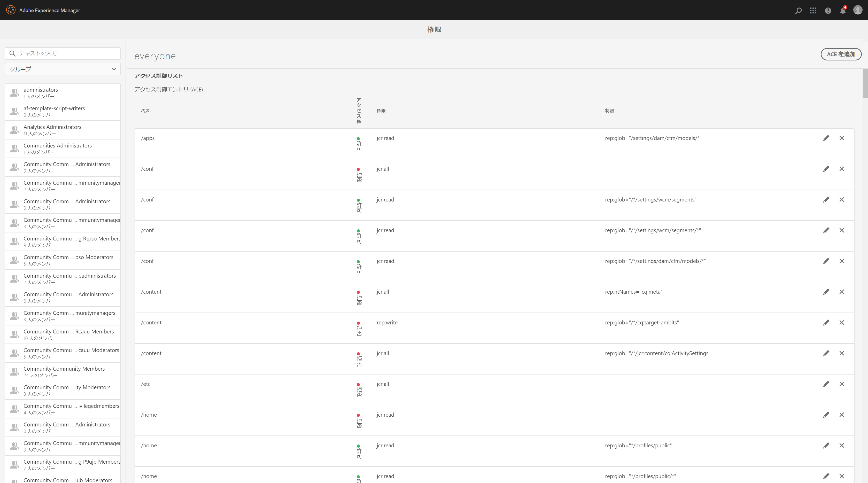Open the help question mark icon
The width and height of the screenshot is (868, 483).
click(x=827, y=10)
